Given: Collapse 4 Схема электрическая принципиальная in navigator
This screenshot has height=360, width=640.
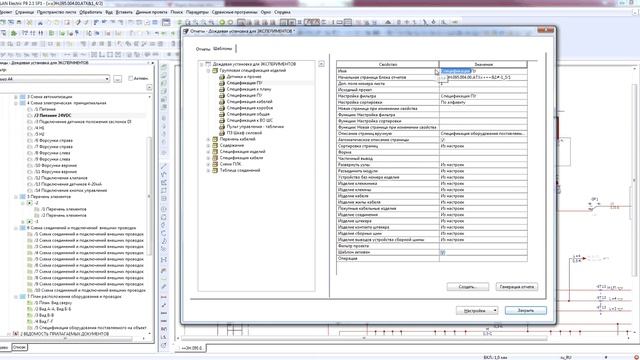Looking at the screenshot, I should [16, 103].
